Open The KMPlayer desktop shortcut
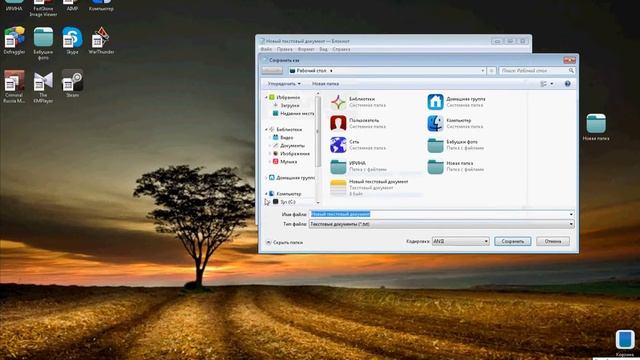The width and height of the screenshot is (640, 360). coord(43,87)
